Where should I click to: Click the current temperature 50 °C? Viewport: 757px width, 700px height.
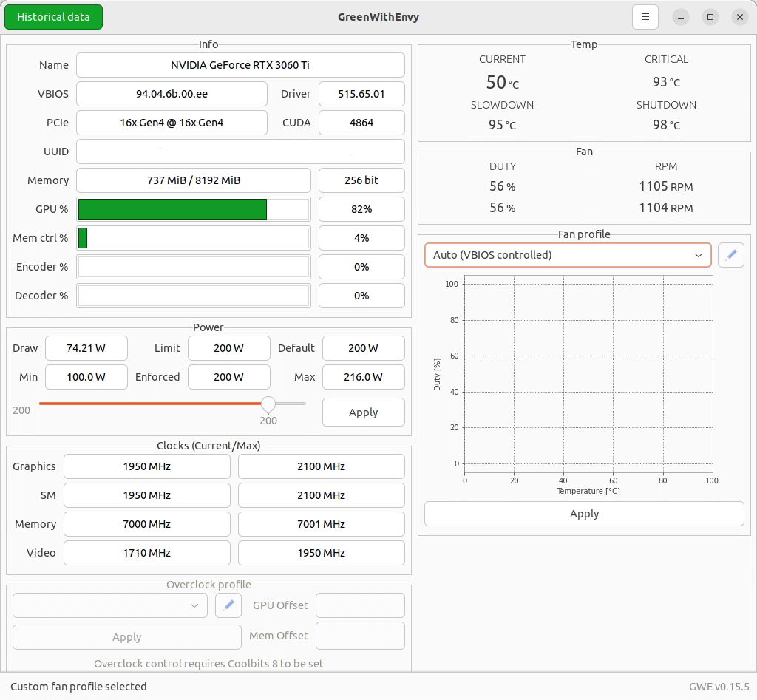[503, 83]
